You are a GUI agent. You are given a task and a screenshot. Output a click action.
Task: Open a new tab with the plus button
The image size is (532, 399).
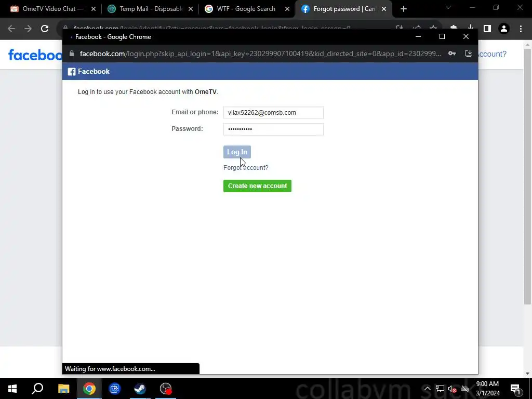point(403,9)
